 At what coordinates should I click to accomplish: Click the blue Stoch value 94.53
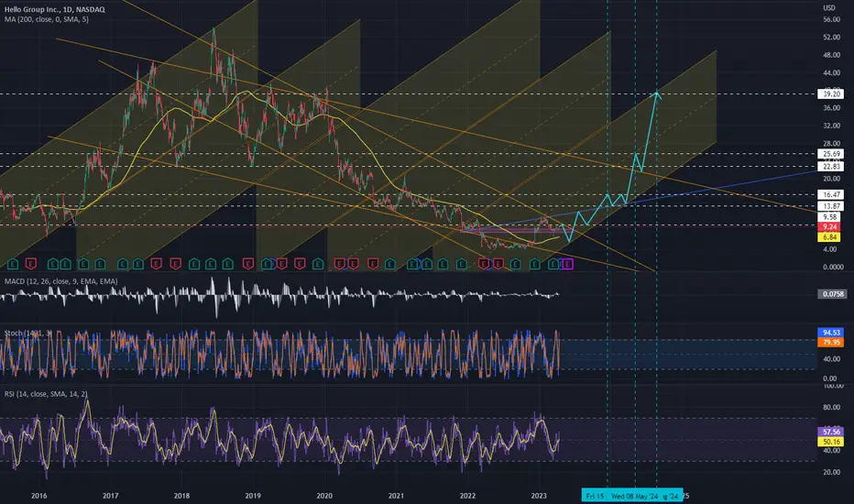pyautogui.click(x=830, y=333)
